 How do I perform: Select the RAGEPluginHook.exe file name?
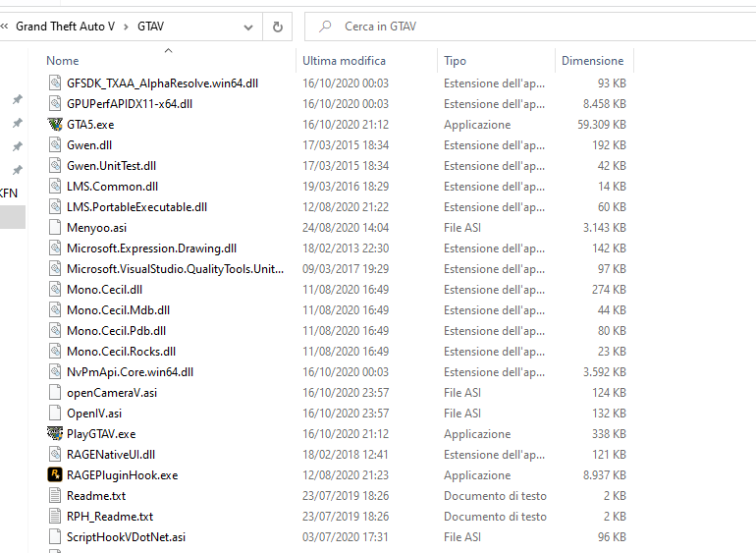click(x=122, y=475)
